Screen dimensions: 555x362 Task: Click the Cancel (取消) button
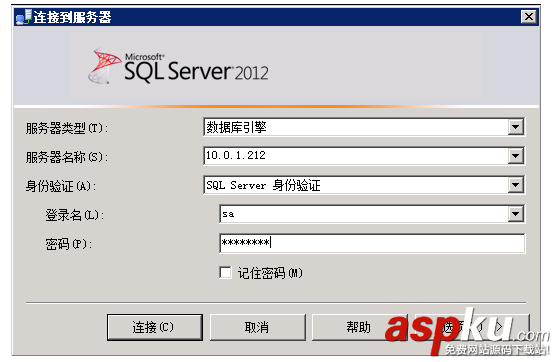258,327
